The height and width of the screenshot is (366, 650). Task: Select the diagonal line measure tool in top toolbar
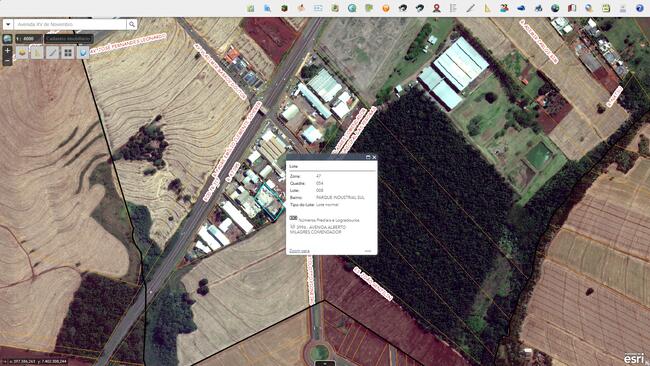click(470, 8)
